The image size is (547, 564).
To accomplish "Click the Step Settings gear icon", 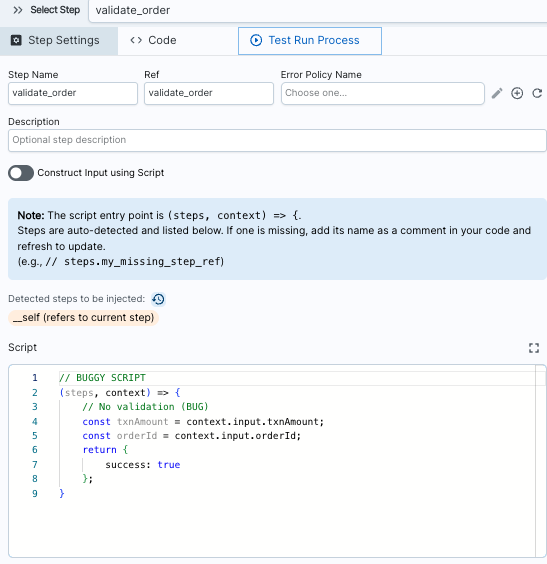I will tap(16, 40).
